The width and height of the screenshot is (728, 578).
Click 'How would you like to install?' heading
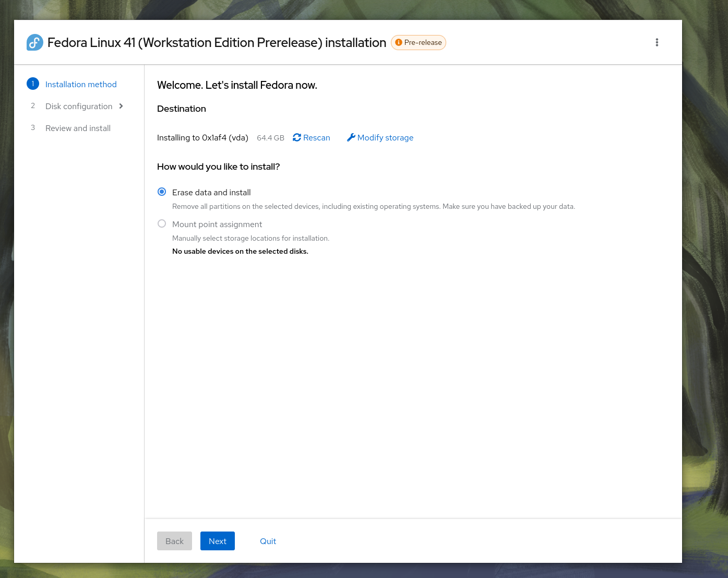[218, 167]
